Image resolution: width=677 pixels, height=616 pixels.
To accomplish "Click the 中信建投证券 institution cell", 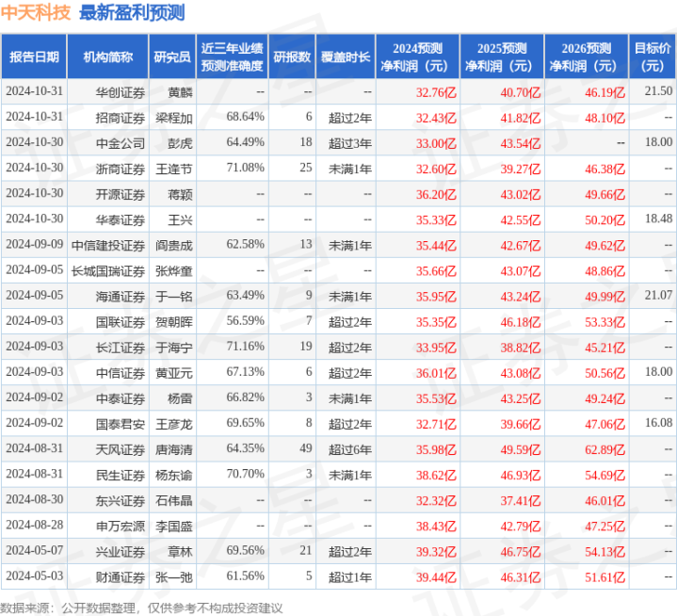I will (x=108, y=245).
